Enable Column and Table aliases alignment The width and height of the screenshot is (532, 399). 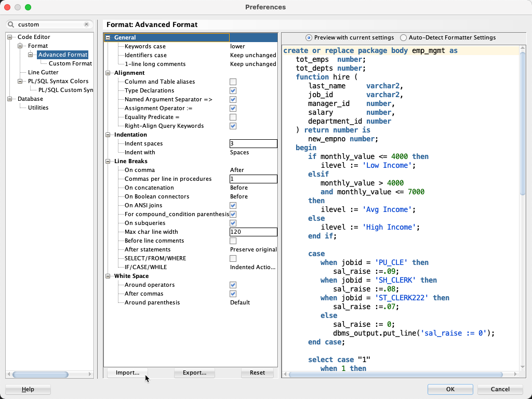[233, 82]
